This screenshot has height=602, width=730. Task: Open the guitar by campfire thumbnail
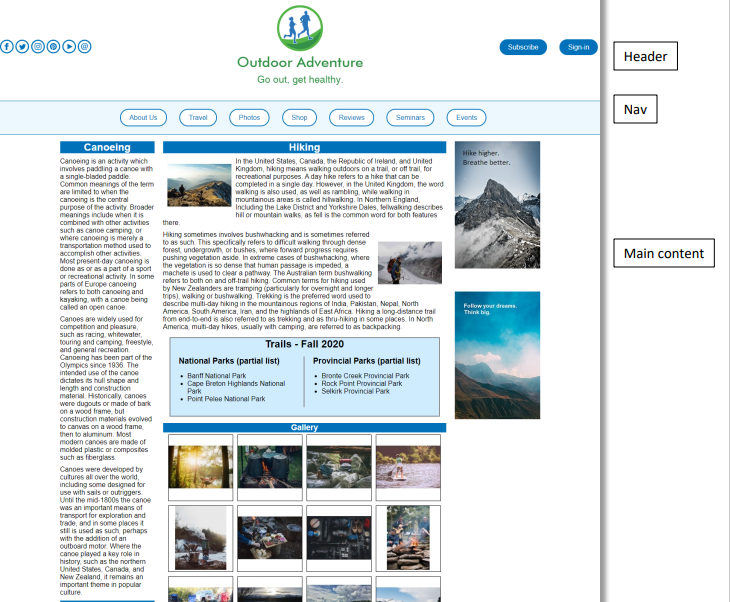coord(408,538)
